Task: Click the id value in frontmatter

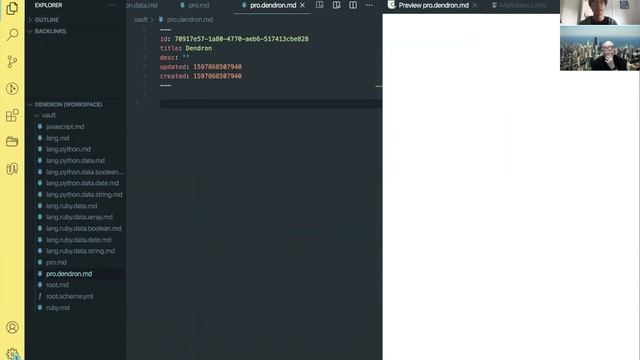Action: point(241,39)
